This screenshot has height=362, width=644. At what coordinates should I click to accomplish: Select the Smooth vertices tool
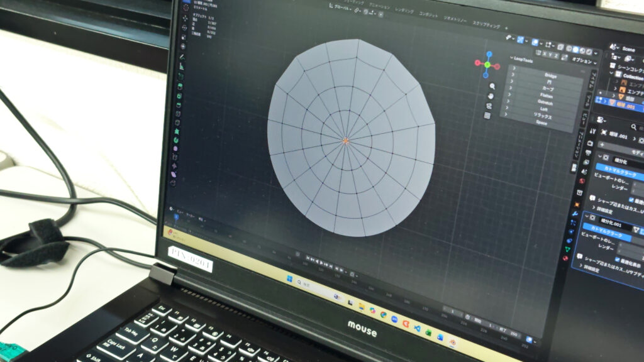tap(176, 148)
